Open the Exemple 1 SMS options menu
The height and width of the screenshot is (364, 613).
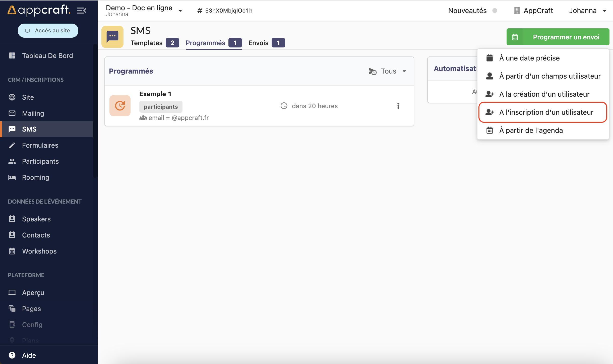coord(398,106)
